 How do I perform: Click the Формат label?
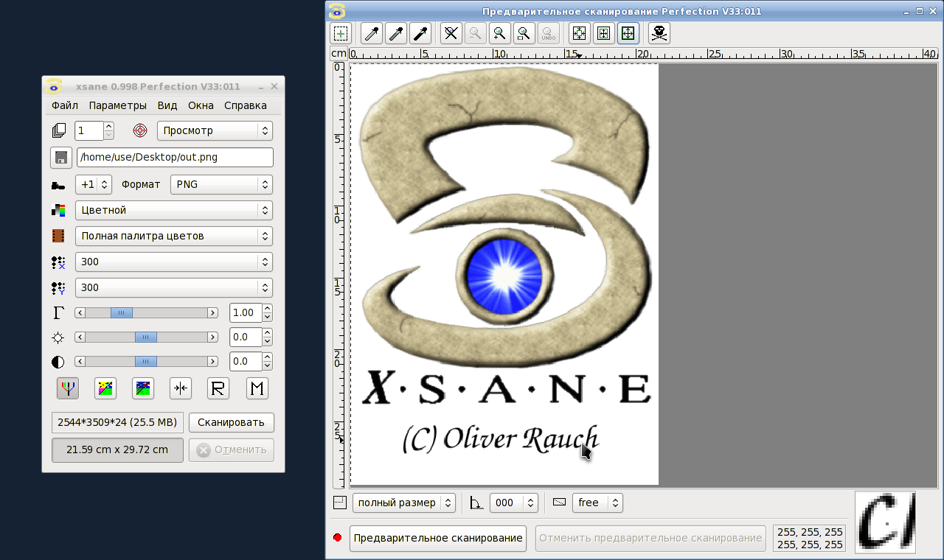(x=141, y=184)
